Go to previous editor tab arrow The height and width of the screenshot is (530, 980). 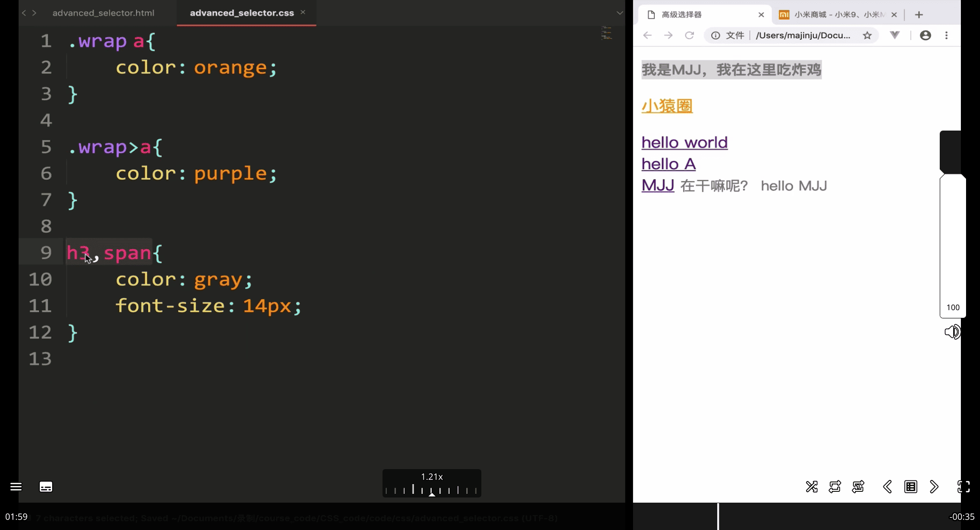(x=24, y=13)
